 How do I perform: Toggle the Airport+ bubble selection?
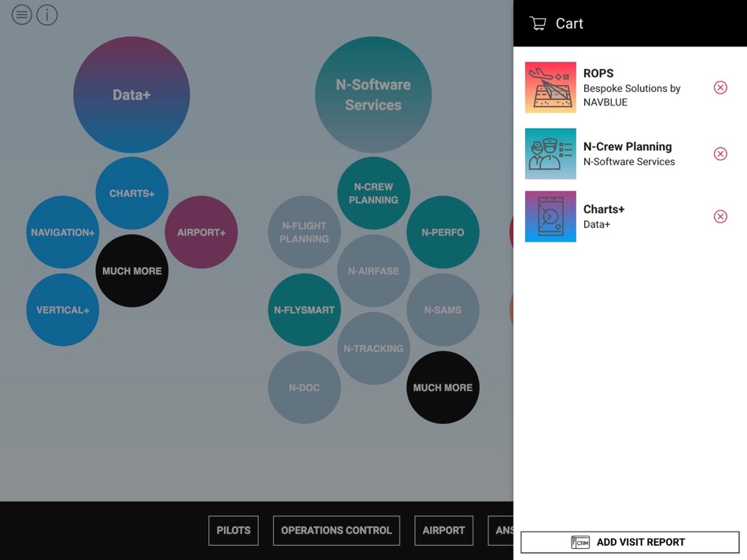(x=201, y=232)
